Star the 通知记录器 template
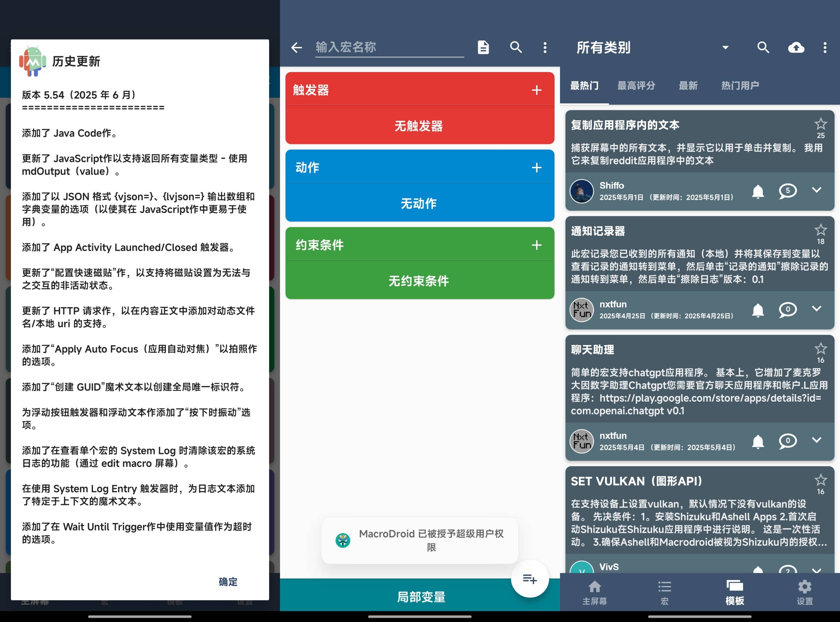 point(820,230)
